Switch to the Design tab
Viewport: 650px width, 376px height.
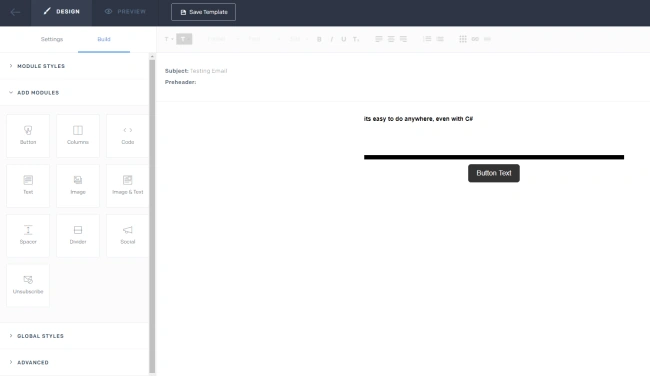coord(62,12)
